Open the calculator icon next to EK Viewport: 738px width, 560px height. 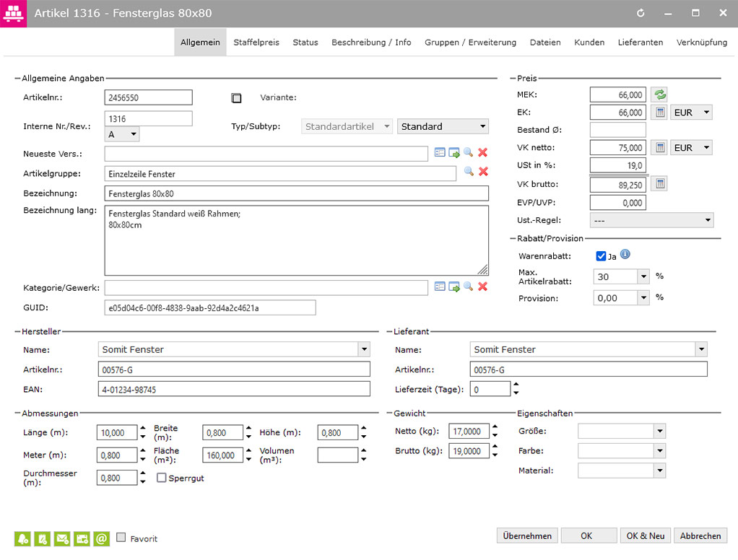coord(660,113)
